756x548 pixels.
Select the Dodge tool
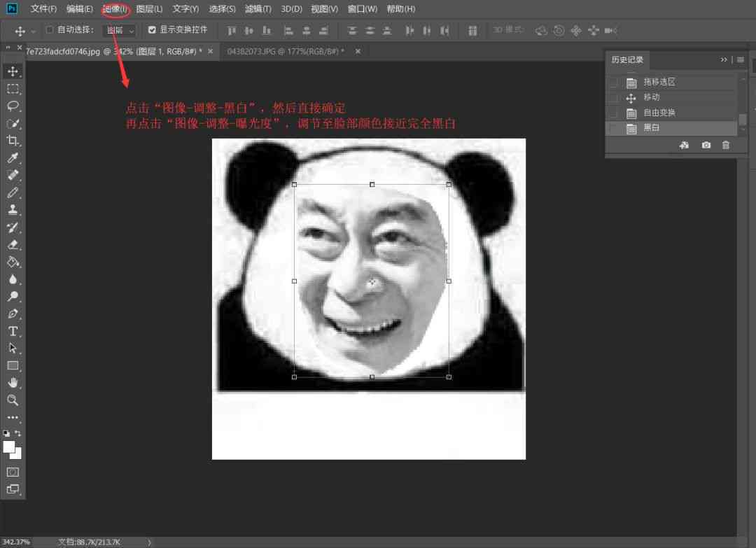click(x=13, y=296)
